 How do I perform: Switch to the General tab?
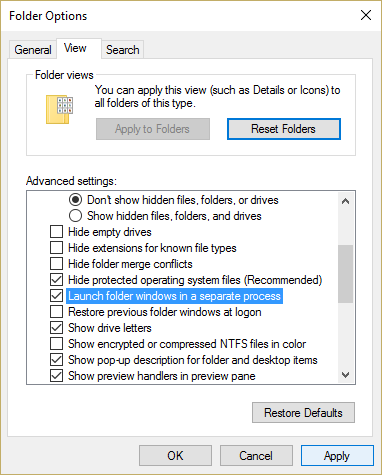tap(33, 50)
